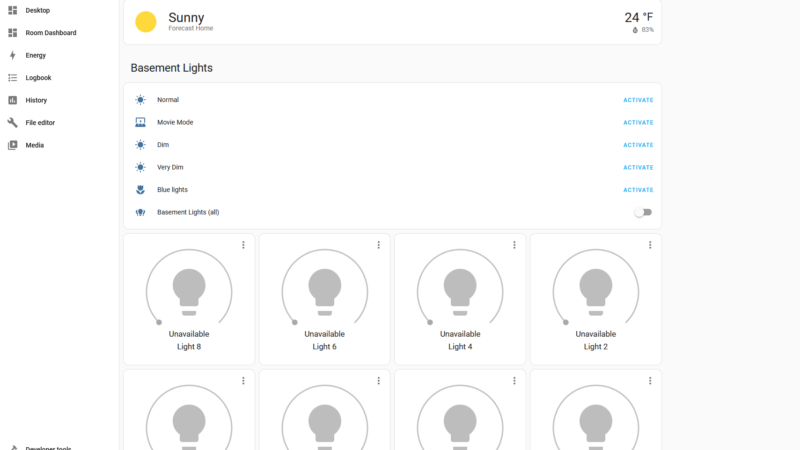
Task: Open the Light 2 three-dot menu
Action: [650, 245]
